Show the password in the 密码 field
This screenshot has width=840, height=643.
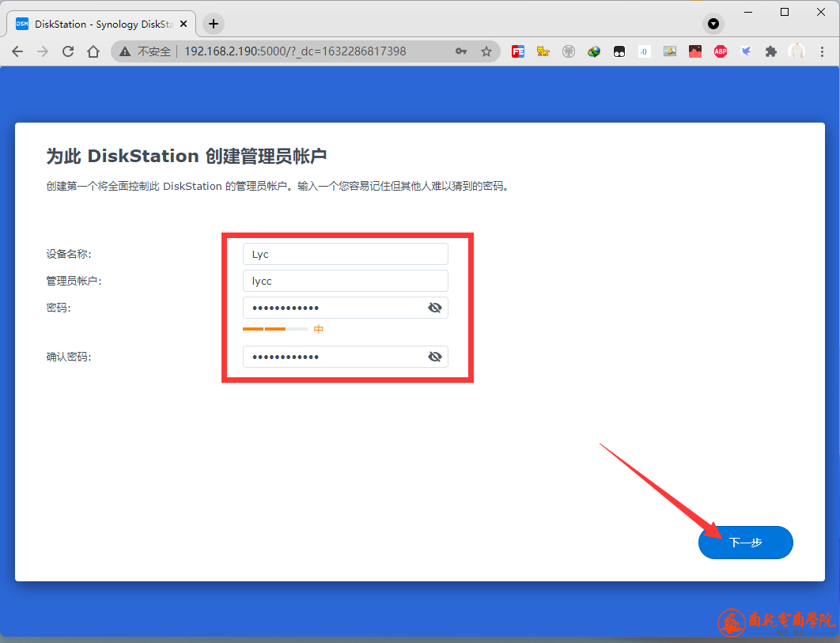(x=435, y=308)
